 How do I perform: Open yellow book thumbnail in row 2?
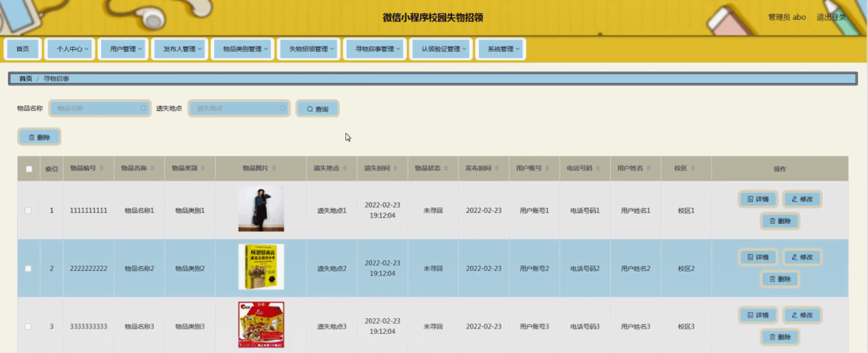click(261, 267)
